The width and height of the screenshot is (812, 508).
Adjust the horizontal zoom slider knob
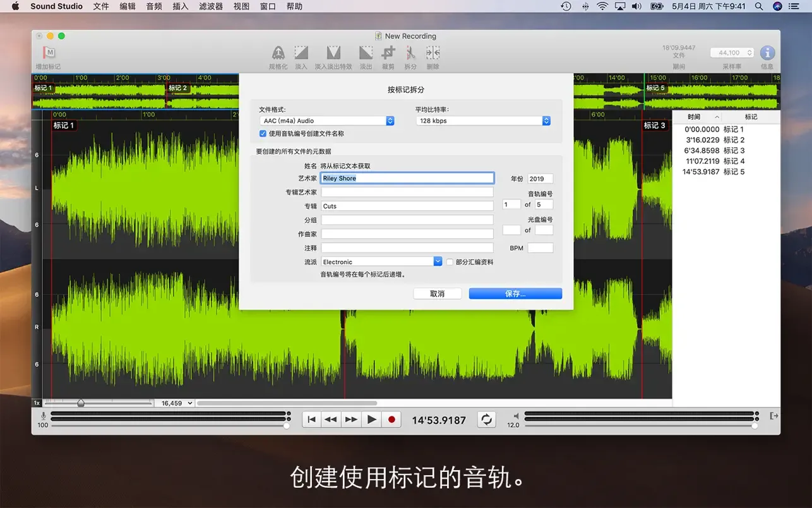(81, 403)
